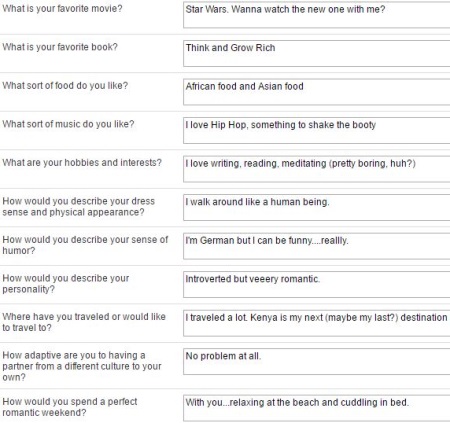Click the 'What is your favorite movie?' label
The height and width of the screenshot is (423, 450).
(x=62, y=8)
